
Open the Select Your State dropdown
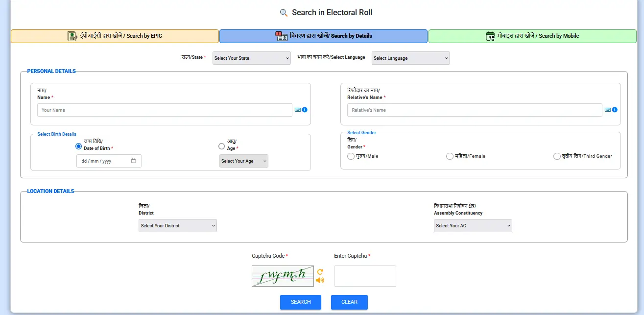tap(251, 58)
